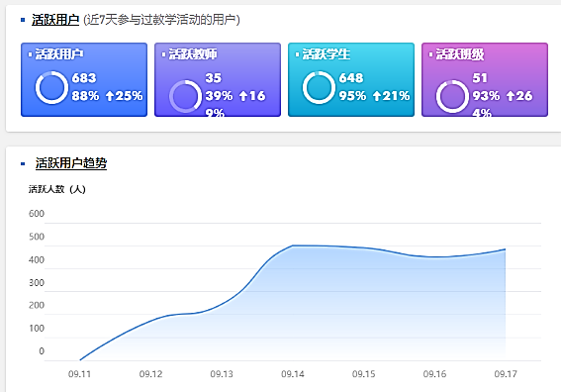
Task: Click the 95% percentage text
Action: click(353, 96)
